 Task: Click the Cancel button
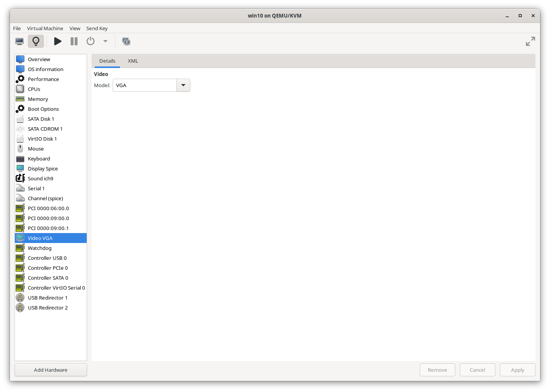[477, 370]
